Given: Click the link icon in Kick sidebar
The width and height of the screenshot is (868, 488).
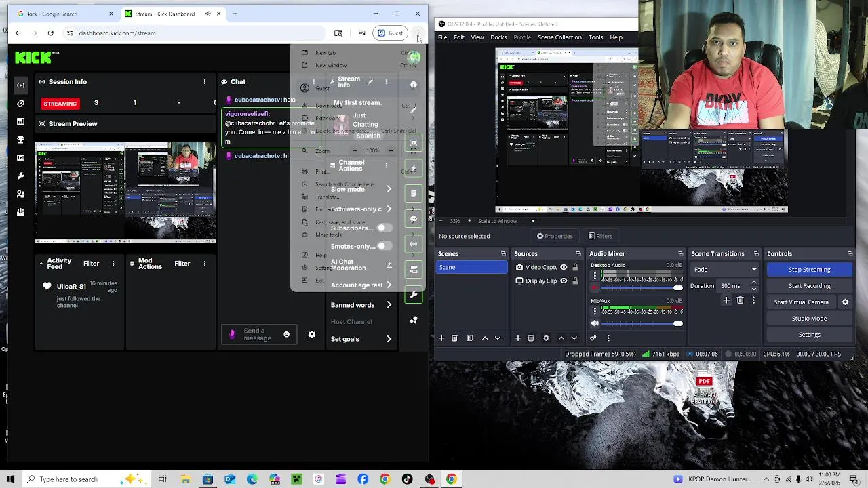Looking at the screenshot, I should (x=20, y=104).
